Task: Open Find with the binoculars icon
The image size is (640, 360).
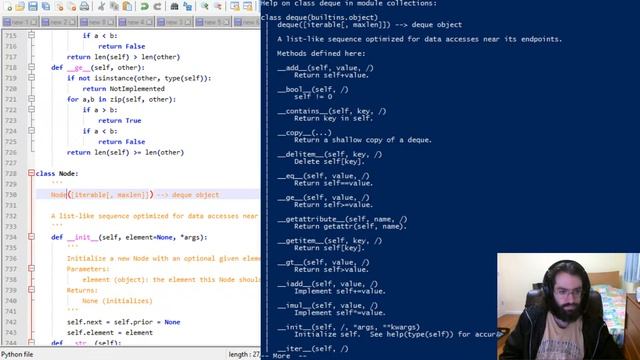Action: [x=174, y=6]
